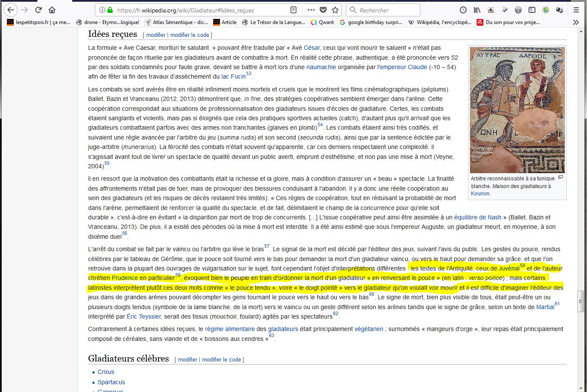
Task: Open the Firefox history clock icon
Action: coord(463,10)
